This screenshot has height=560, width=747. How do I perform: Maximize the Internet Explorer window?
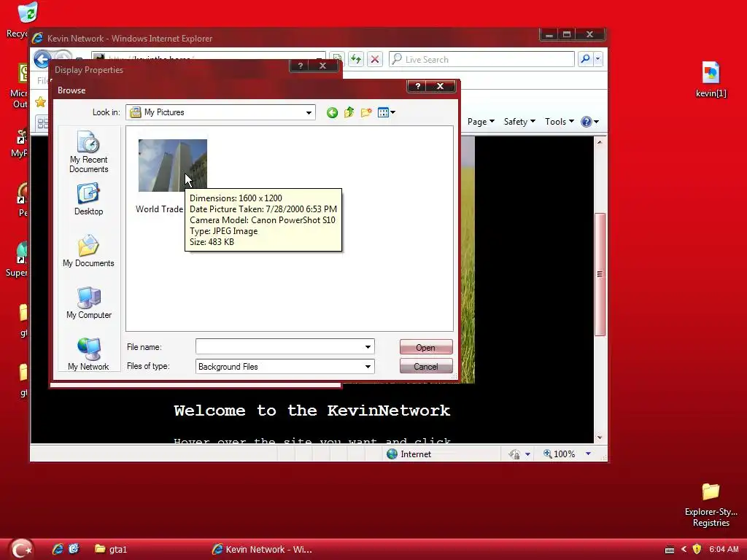(x=566, y=34)
